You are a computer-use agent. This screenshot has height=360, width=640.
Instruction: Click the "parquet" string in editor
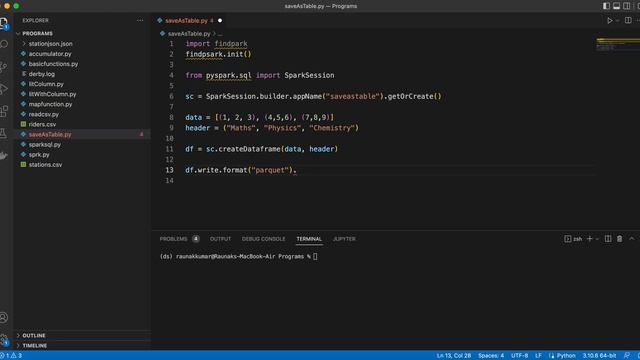[x=269, y=170]
